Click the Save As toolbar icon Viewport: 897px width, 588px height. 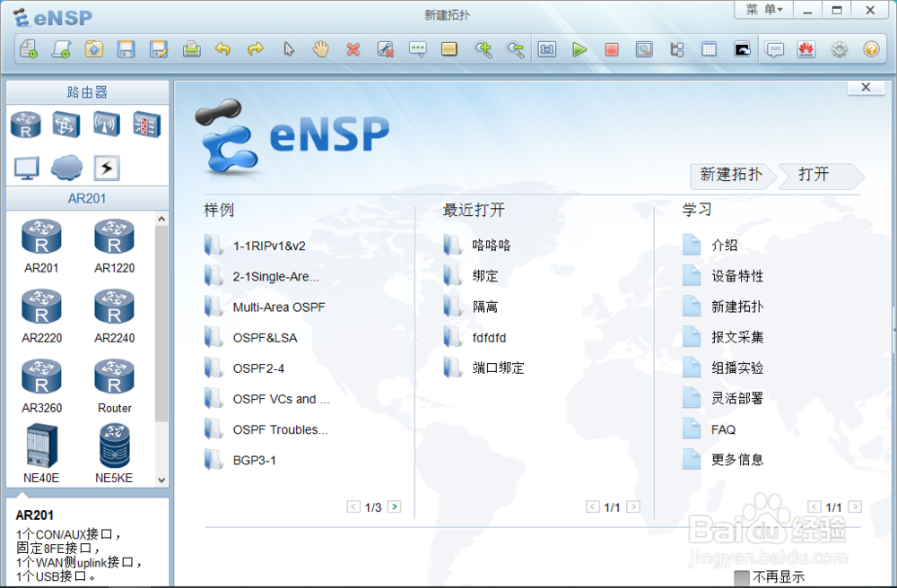[159, 49]
